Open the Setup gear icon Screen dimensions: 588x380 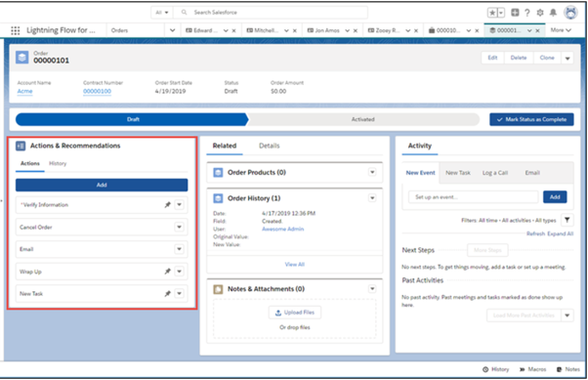[540, 13]
